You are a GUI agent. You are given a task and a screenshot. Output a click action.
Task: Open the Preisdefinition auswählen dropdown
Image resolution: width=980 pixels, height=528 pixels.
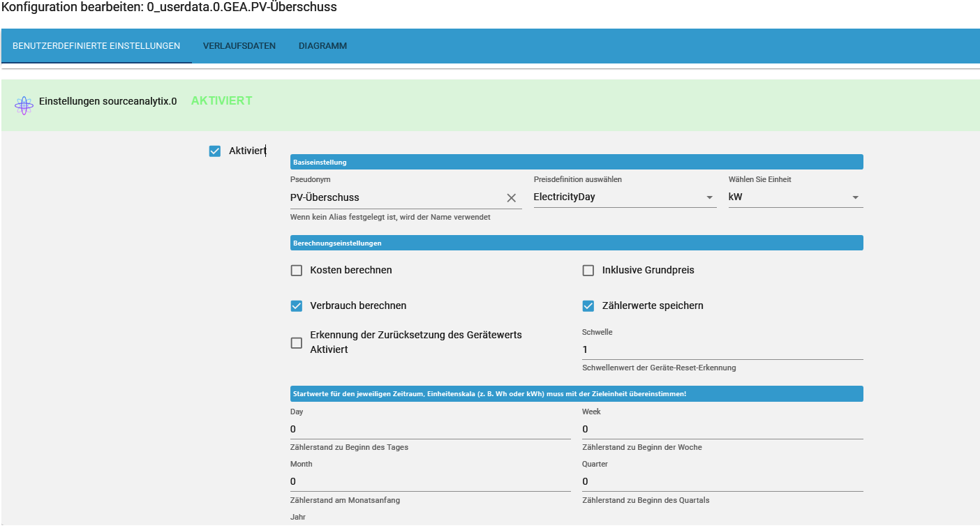pyautogui.click(x=625, y=197)
